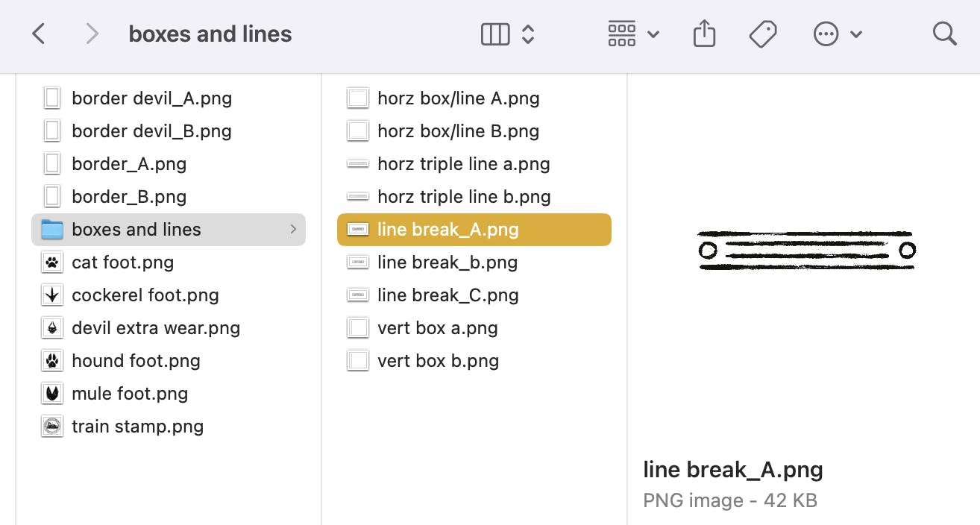Select border devil_A.png file
The width and height of the screenshot is (980, 525).
click(151, 98)
